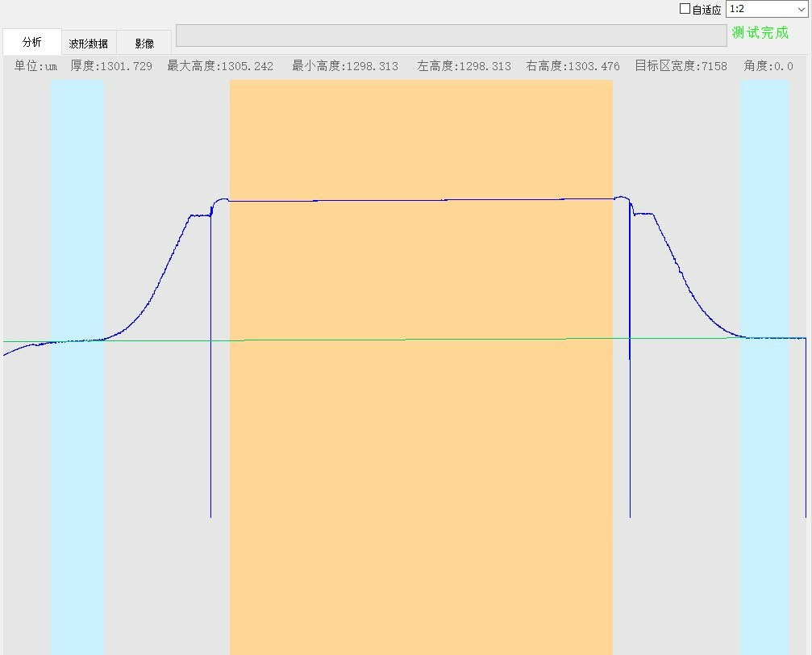Click the gray progress bar
The width and height of the screenshot is (812, 655).
click(451, 35)
